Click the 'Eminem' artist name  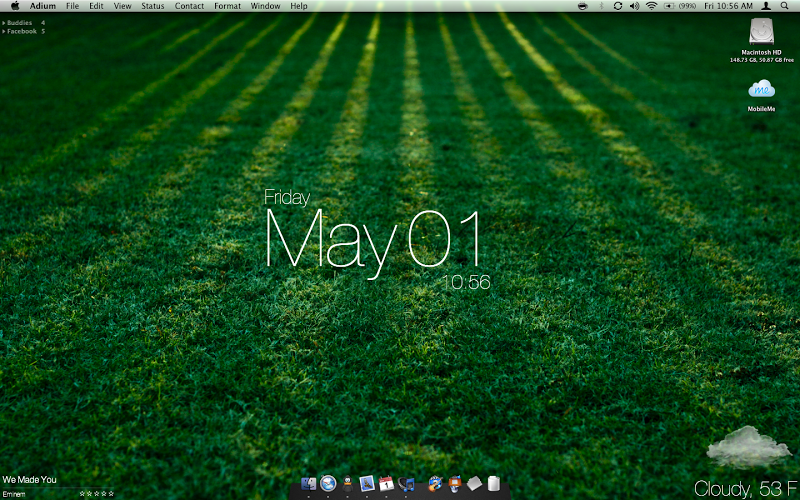14,494
